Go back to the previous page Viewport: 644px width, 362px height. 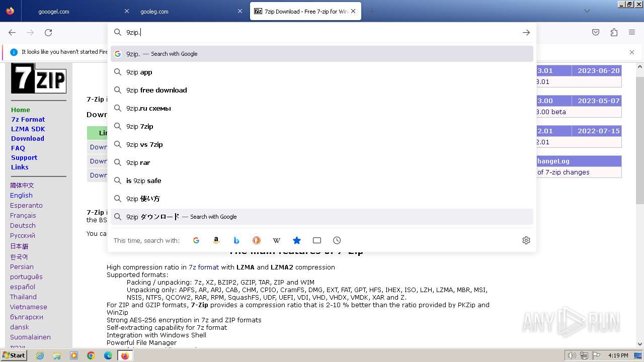click(12, 32)
